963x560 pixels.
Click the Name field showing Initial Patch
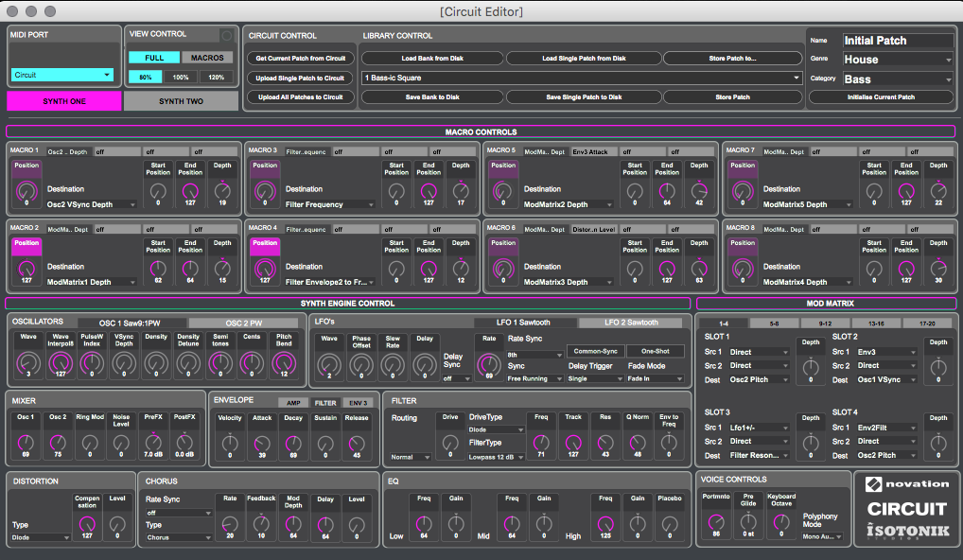coord(897,40)
